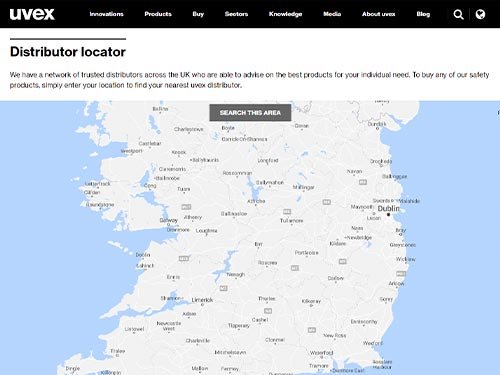
Task: Open the Innovations menu
Action: point(106,14)
